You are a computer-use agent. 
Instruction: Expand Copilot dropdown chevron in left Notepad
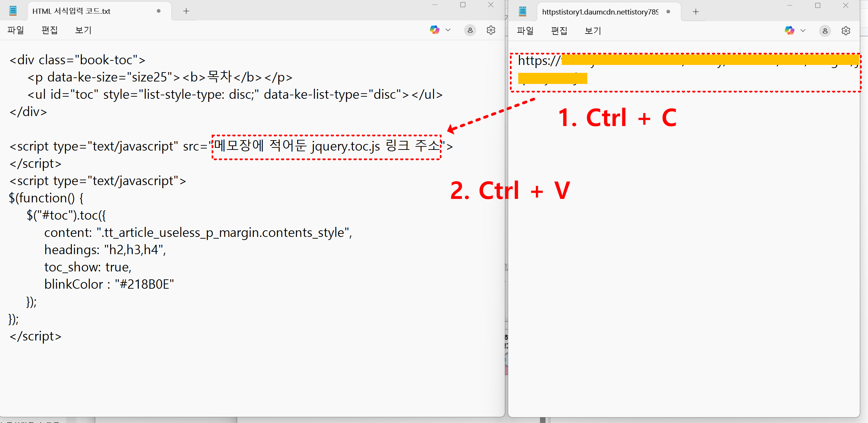(448, 30)
